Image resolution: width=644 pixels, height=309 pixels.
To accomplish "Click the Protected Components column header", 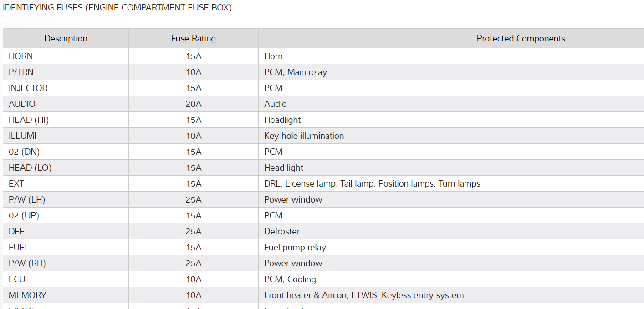I will pyautogui.click(x=521, y=39).
